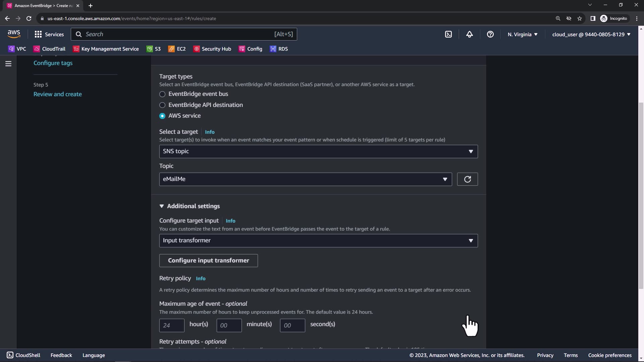Open the help question mark menu
This screenshot has height=362, width=644.
pos(490,34)
